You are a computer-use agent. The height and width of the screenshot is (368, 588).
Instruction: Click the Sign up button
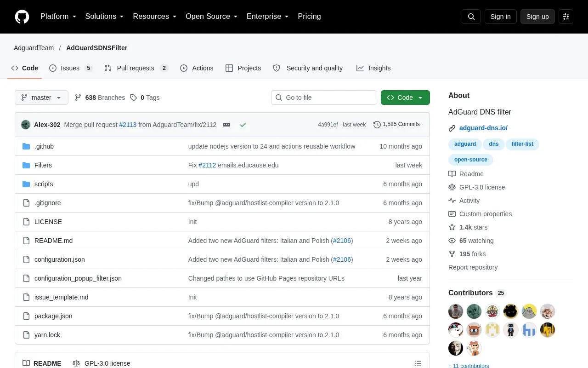click(537, 17)
